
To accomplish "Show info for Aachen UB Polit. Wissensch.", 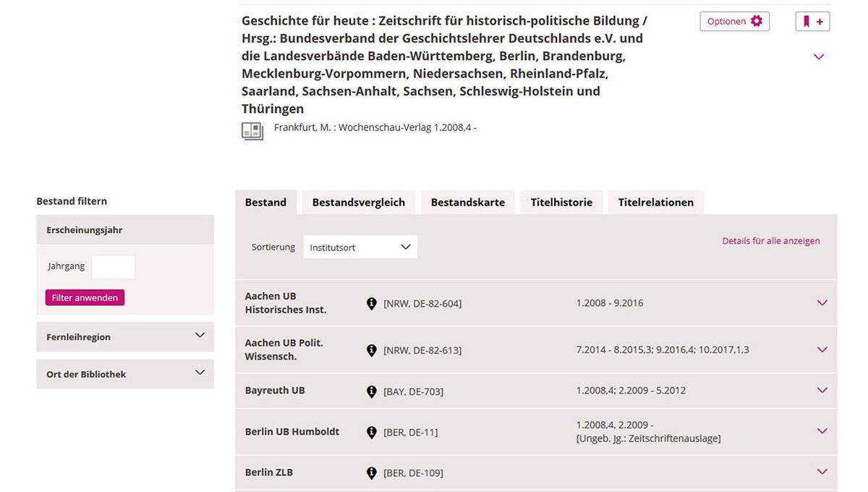I will pos(372,350).
